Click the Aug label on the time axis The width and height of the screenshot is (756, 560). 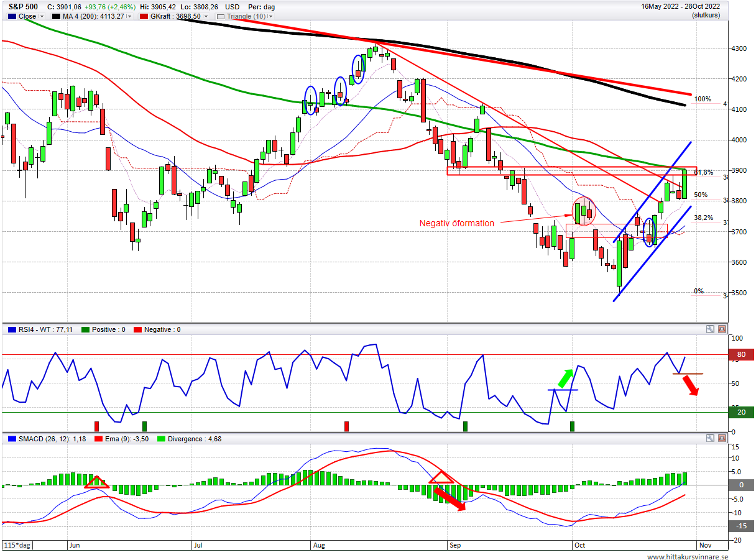319,545
